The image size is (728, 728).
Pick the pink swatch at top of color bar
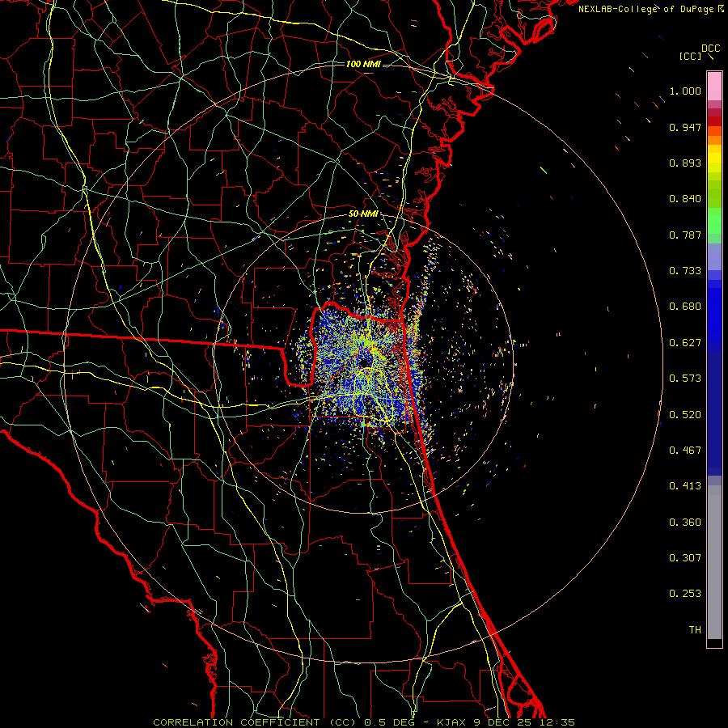click(714, 86)
